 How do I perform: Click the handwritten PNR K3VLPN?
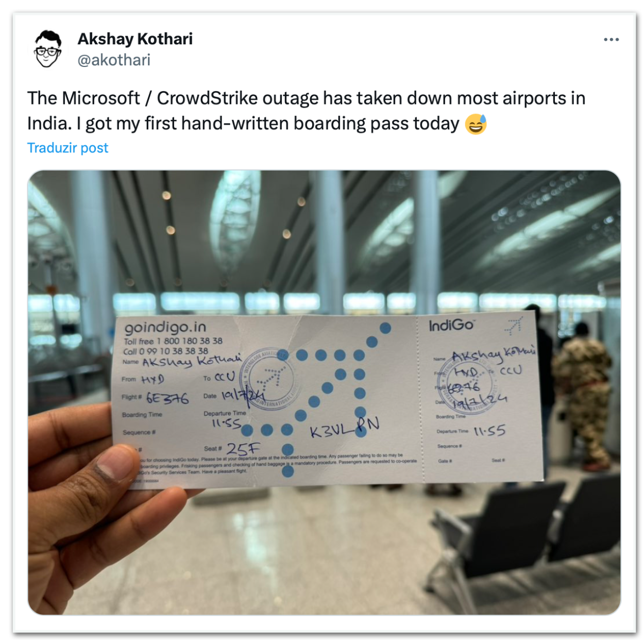coord(345,428)
